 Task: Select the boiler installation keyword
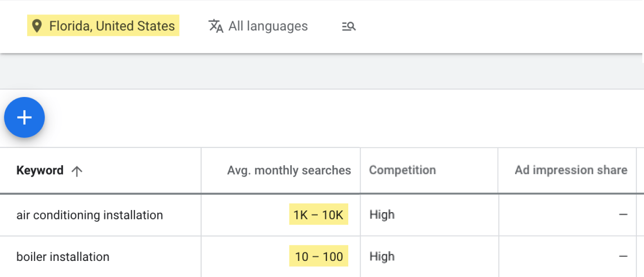tap(63, 256)
